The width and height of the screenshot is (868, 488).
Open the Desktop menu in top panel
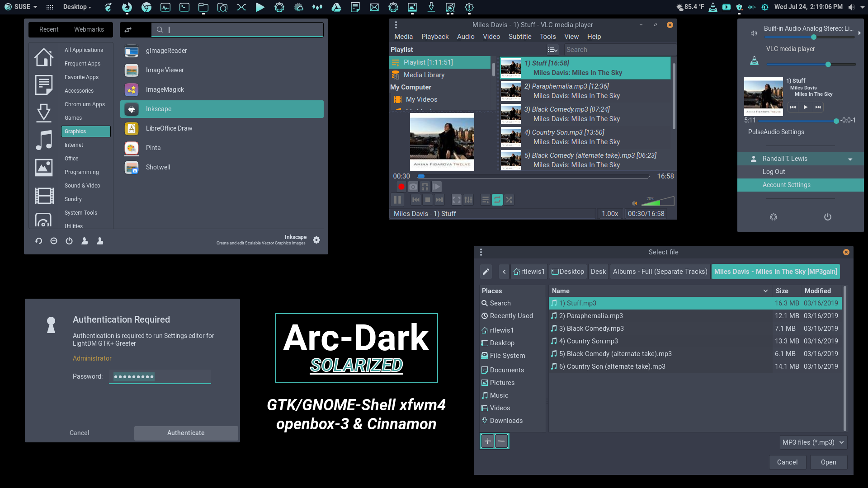(x=77, y=7)
